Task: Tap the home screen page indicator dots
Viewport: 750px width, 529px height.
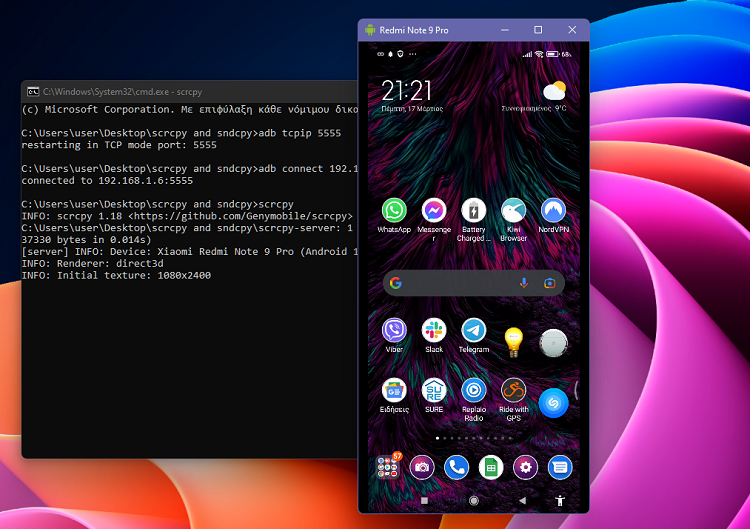Action: pos(474,438)
